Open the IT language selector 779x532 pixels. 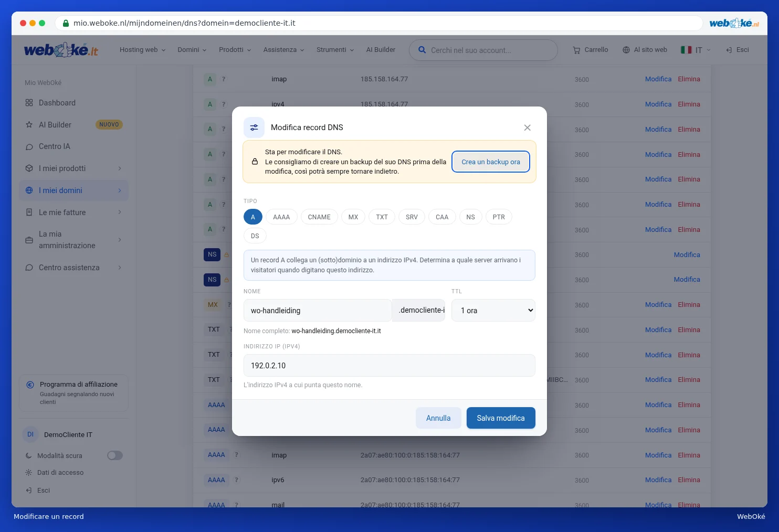click(x=696, y=50)
